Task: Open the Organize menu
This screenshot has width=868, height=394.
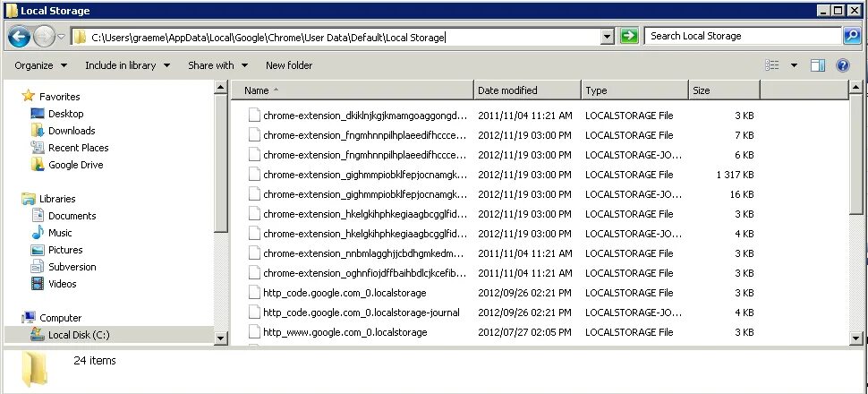Action: (41, 65)
